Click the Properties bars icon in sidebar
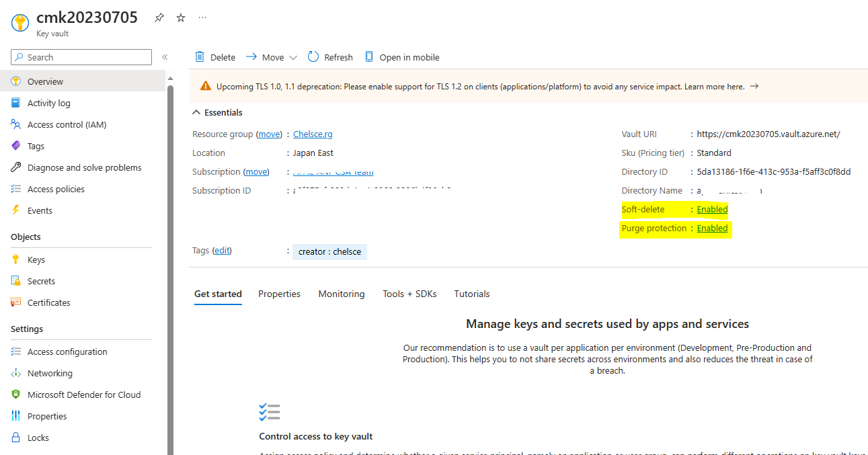 pos(16,416)
